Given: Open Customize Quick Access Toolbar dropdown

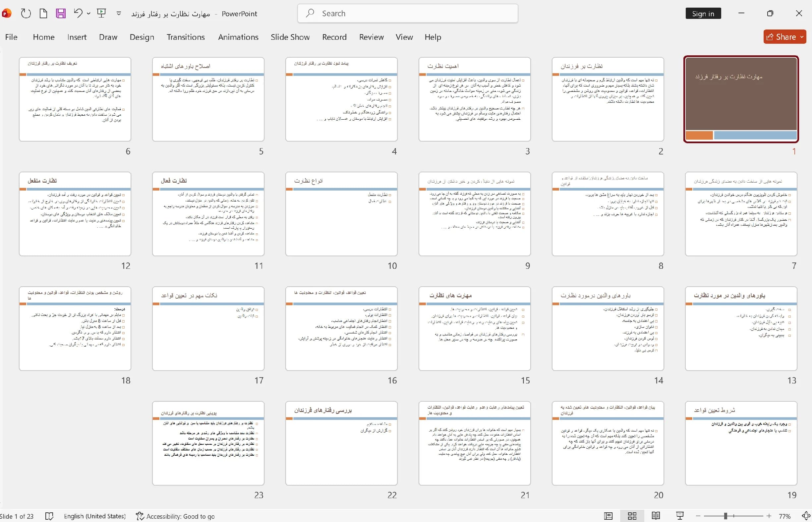Looking at the screenshot, I should tap(119, 14).
